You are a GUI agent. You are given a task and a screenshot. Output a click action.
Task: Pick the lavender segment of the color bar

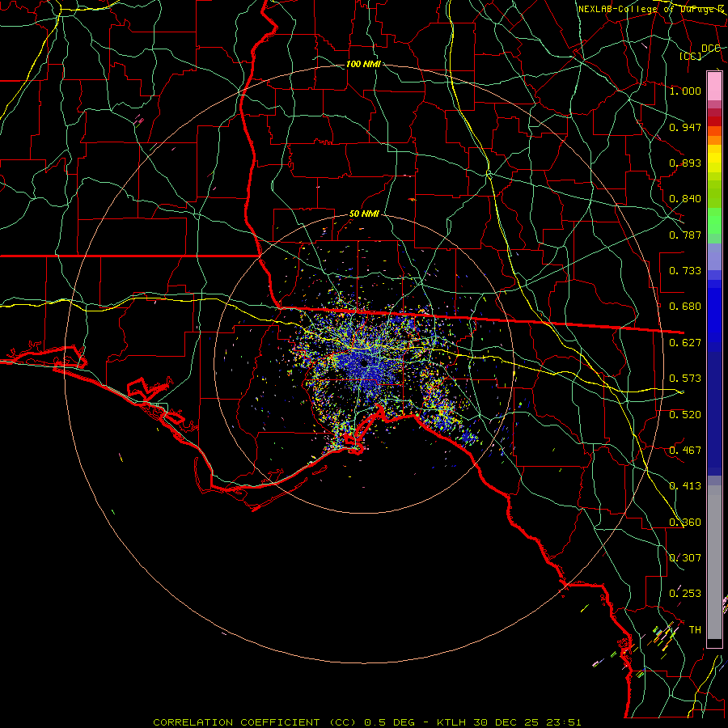pos(714,256)
